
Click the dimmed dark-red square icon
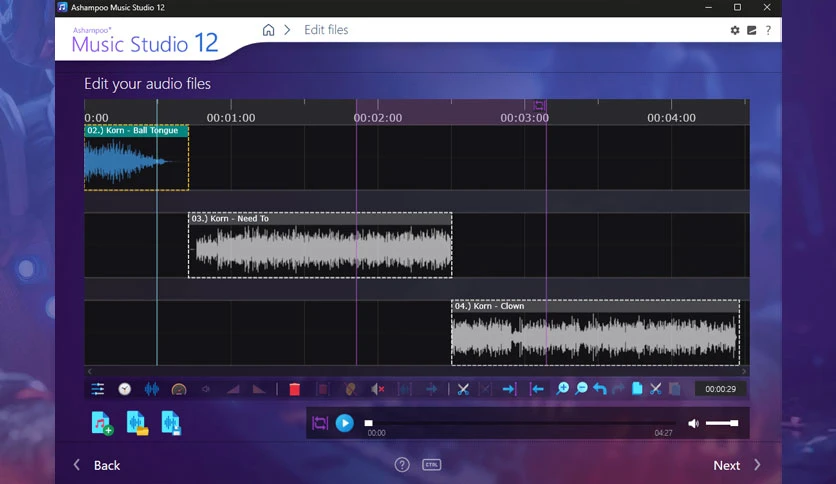pyautogui.click(x=323, y=389)
